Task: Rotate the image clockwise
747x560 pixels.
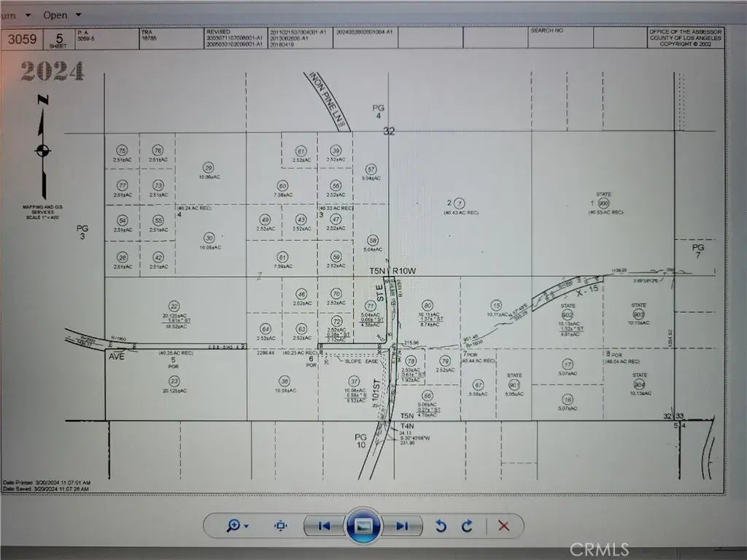Action: (467, 526)
